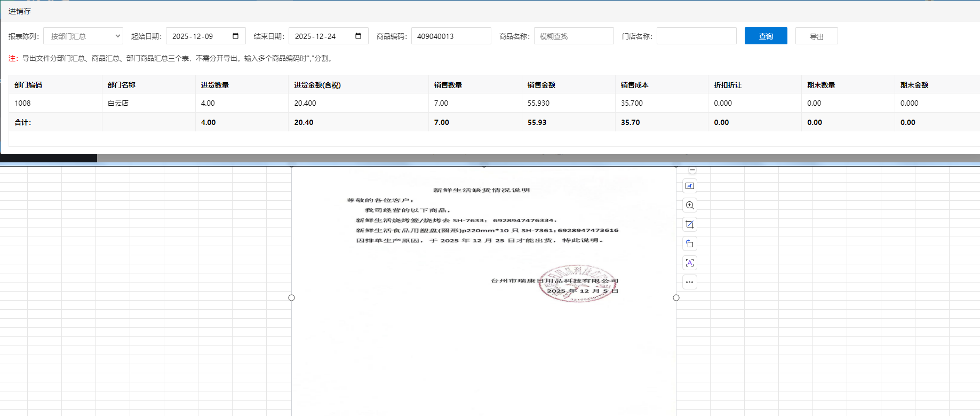
Task: Click the right-middle resize handle of image
Action: click(676, 297)
